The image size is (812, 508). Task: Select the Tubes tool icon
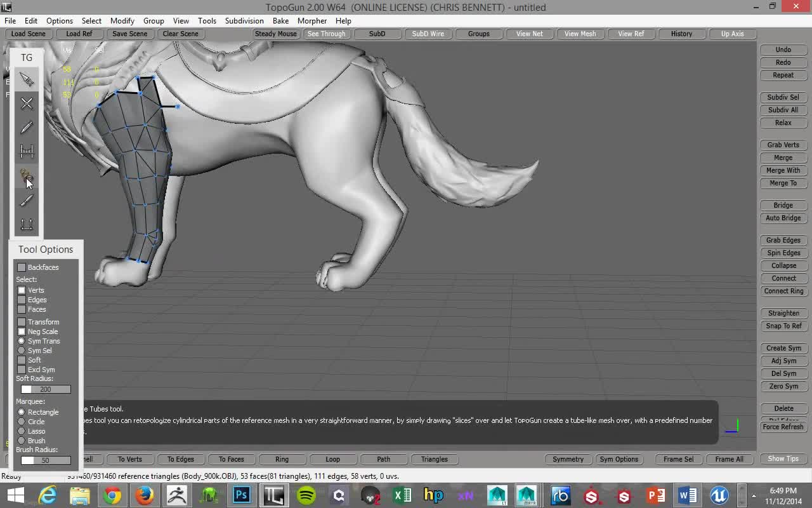[x=27, y=176]
